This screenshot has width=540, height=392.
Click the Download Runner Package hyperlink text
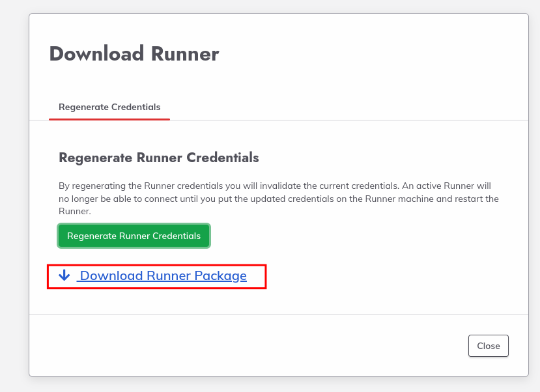tap(162, 275)
